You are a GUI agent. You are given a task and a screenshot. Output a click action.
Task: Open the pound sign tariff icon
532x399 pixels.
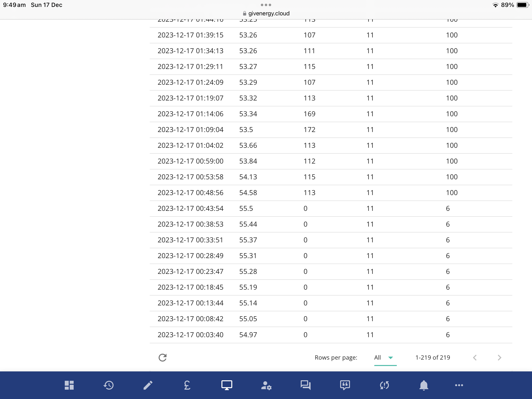pyautogui.click(x=187, y=385)
